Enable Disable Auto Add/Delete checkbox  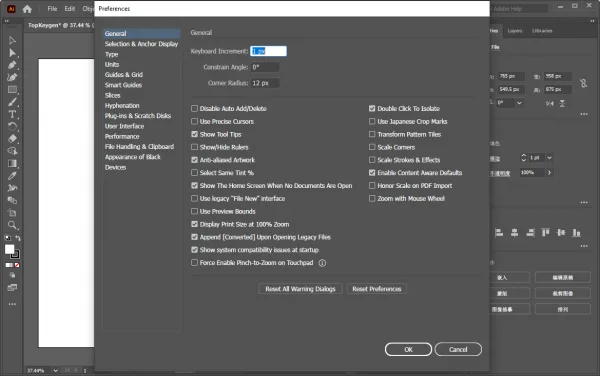[194, 109]
